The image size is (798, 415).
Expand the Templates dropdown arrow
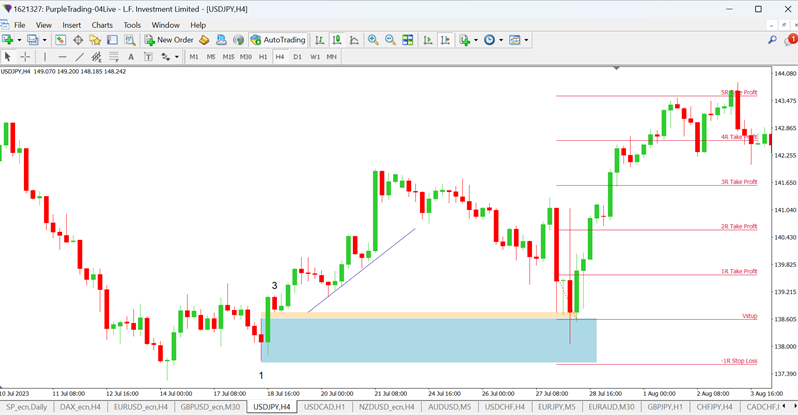(x=526, y=40)
